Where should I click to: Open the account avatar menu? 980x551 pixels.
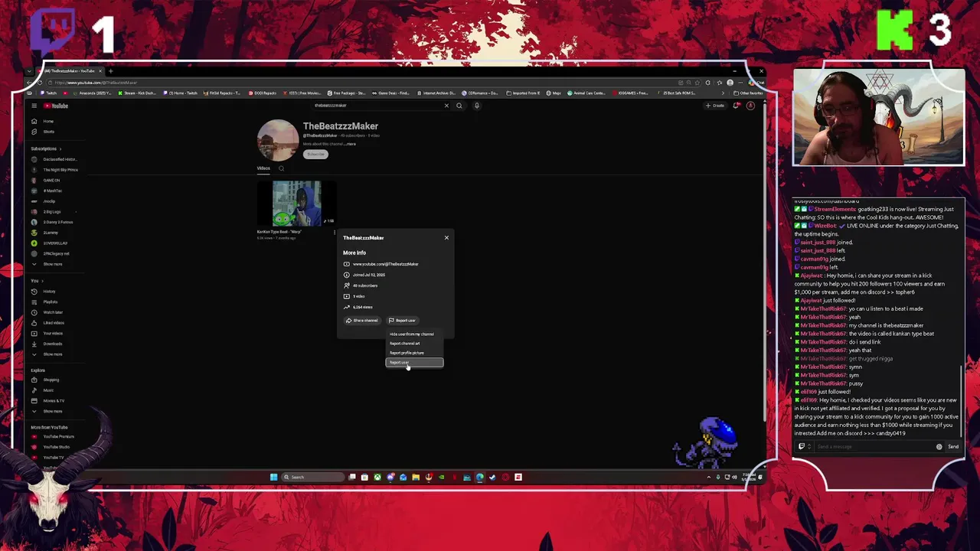[750, 106]
